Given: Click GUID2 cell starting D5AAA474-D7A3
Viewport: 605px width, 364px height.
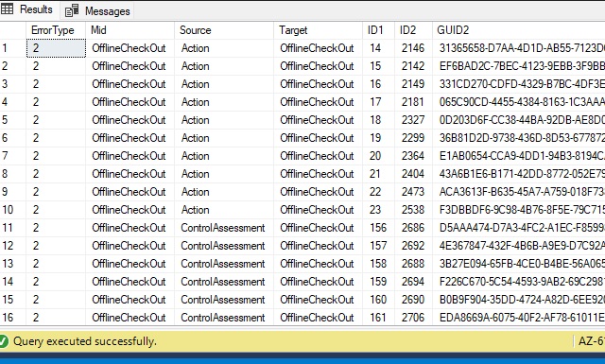Looking at the screenshot, I should click(519, 228).
